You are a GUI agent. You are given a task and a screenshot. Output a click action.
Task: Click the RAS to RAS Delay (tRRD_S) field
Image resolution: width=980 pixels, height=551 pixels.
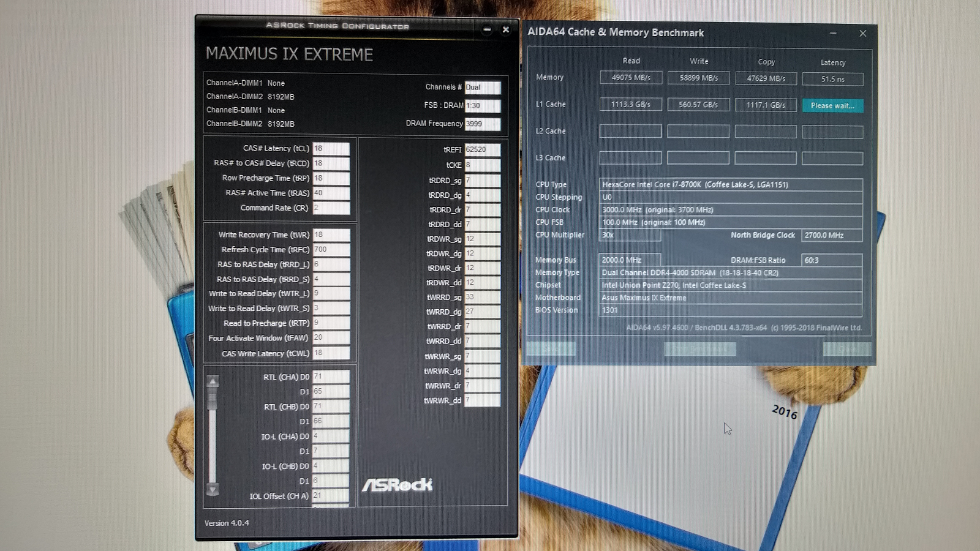[331, 279]
